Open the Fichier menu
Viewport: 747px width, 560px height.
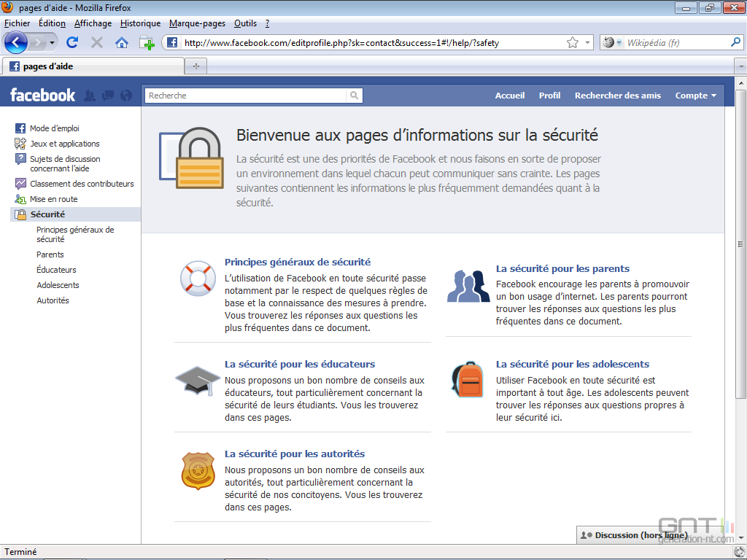coord(18,23)
